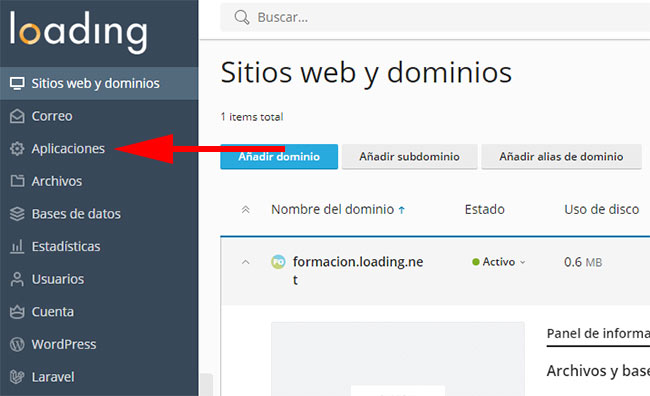This screenshot has height=396, width=650.
Task: Click the folder icon beside Archivos
Action: click(17, 181)
